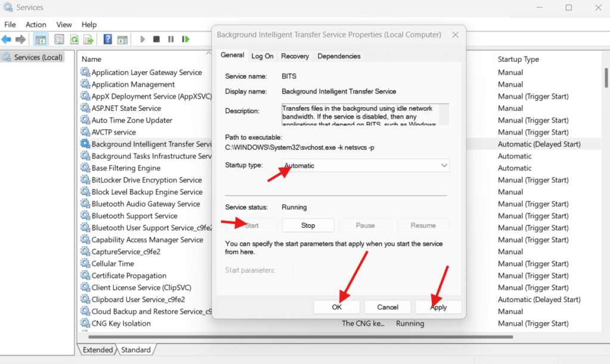The width and height of the screenshot is (610, 364).
Task: Click the Back arrow in Services toolbar
Action: pyautogui.click(x=6, y=39)
